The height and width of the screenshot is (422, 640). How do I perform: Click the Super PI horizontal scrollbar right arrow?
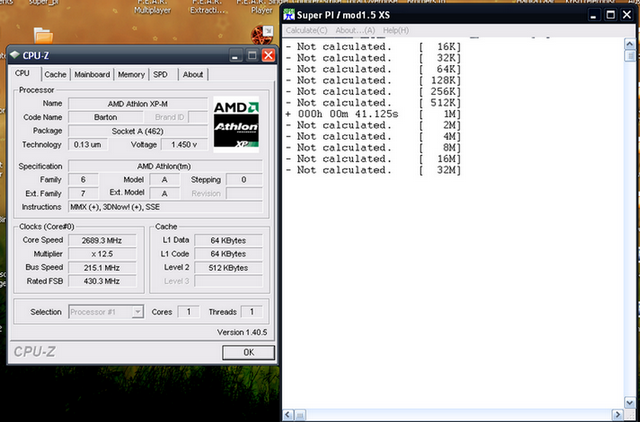point(618,415)
